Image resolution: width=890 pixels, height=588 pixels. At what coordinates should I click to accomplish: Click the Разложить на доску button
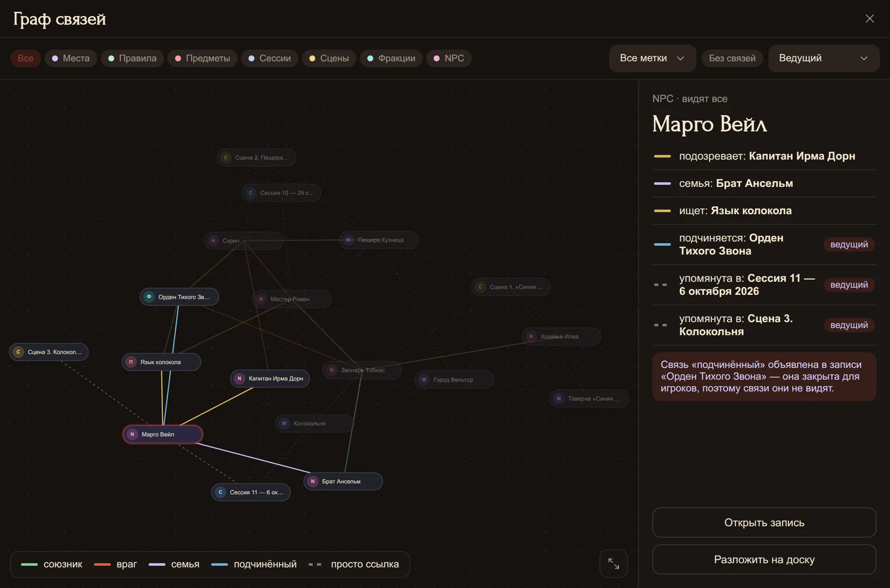click(764, 560)
